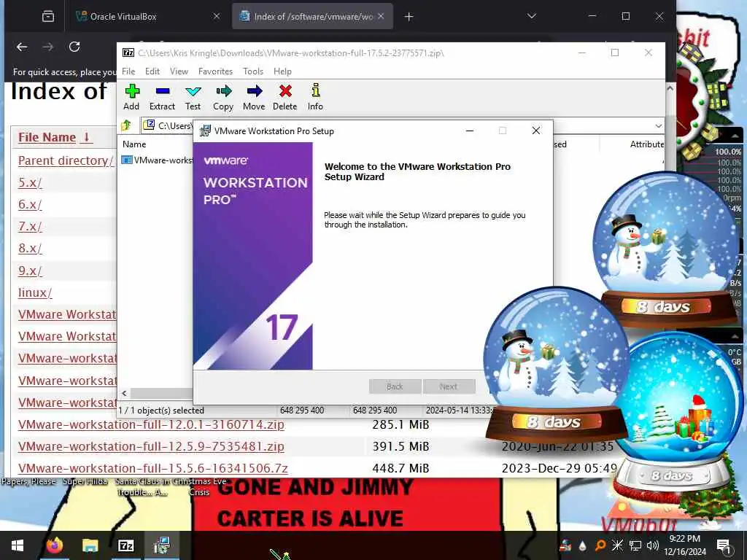This screenshot has height=560, width=747.
Task: Open File Explorer from the taskbar
Action: [x=90, y=545]
